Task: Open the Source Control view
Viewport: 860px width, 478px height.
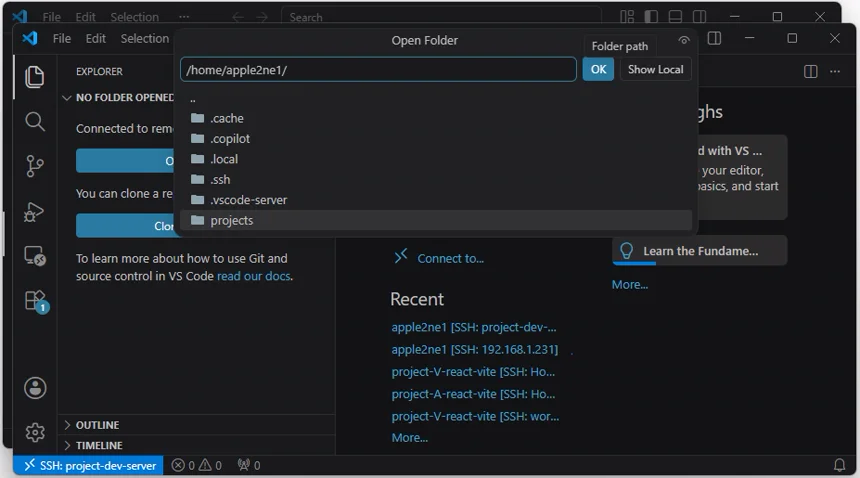Action: coord(35,166)
